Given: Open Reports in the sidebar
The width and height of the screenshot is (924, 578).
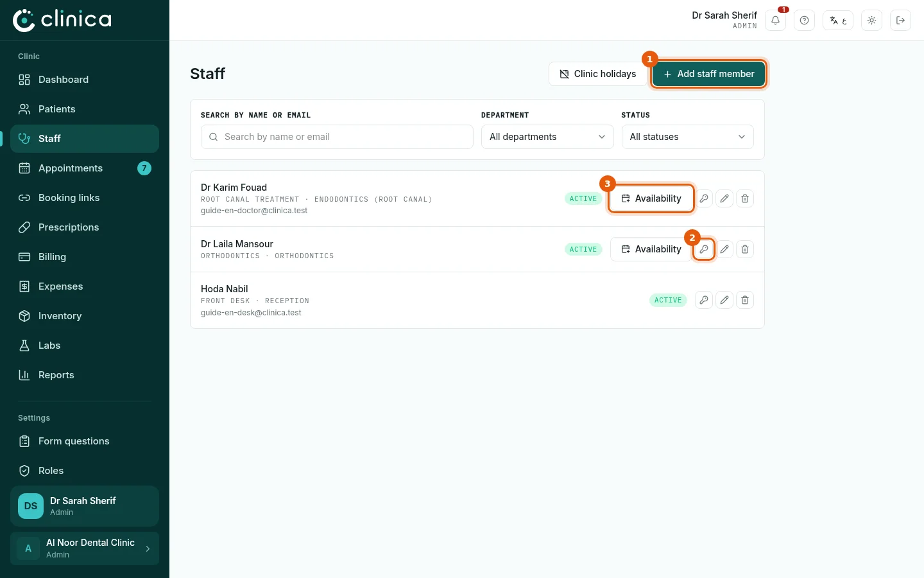Looking at the screenshot, I should (85, 375).
